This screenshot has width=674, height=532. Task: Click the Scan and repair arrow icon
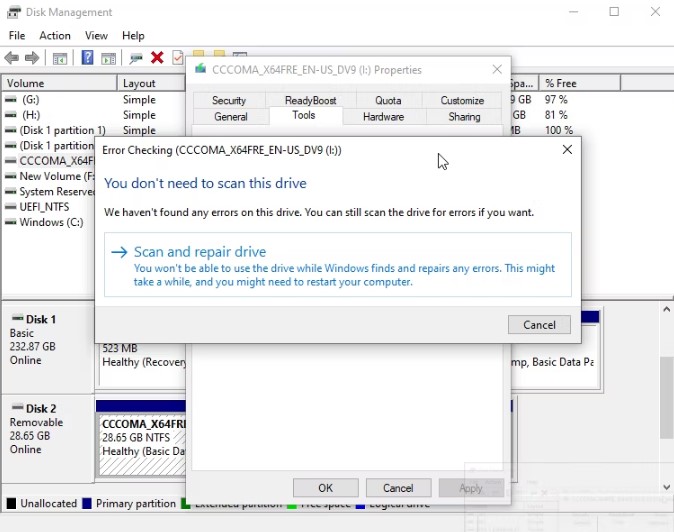click(x=119, y=252)
